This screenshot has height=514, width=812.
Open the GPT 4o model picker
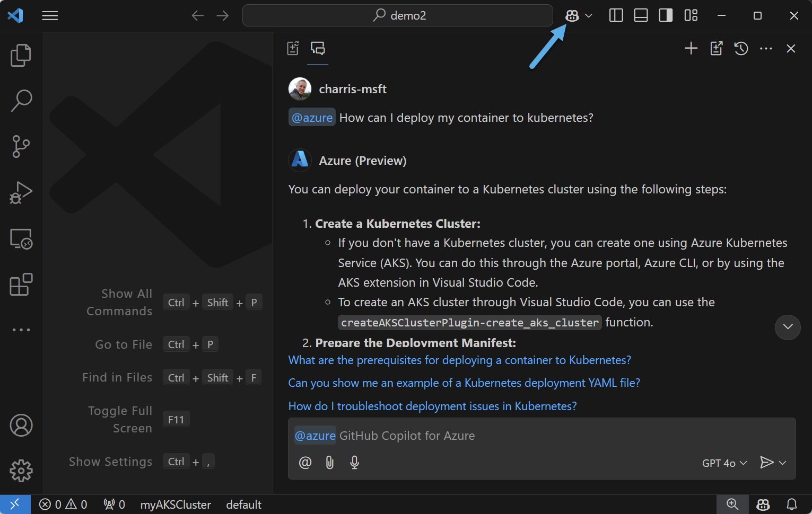[x=723, y=463]
